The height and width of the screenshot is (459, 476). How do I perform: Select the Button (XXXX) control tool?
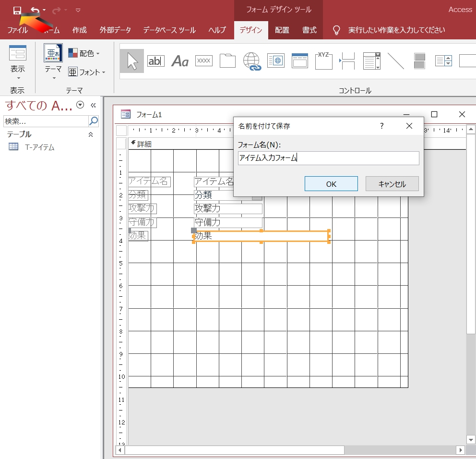204,61
